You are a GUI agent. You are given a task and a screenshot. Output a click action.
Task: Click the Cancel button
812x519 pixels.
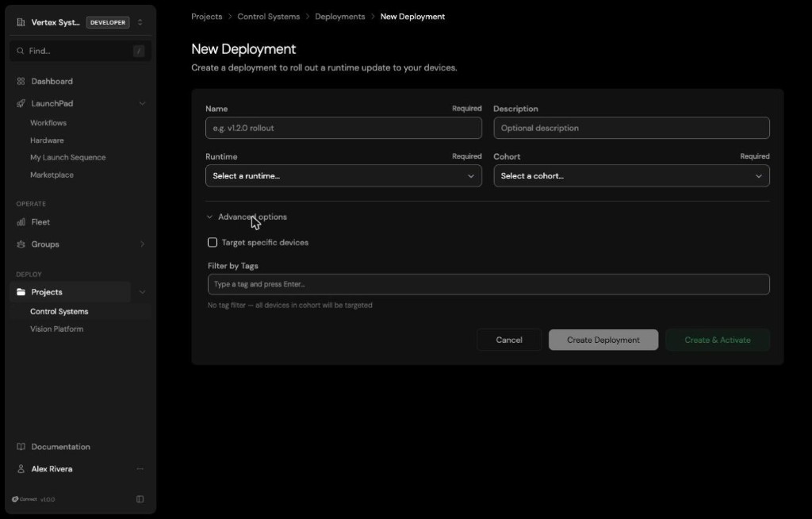pyautogui.click(x=509, y=340)
